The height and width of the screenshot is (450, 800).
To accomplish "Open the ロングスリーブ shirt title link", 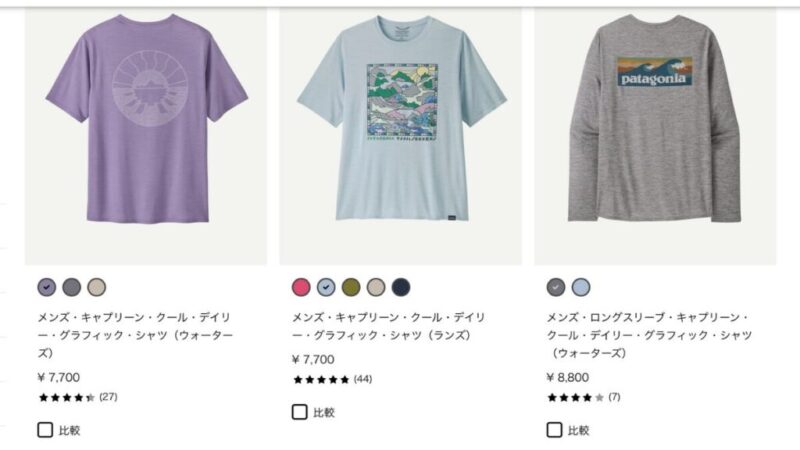I will pos(649,335).
